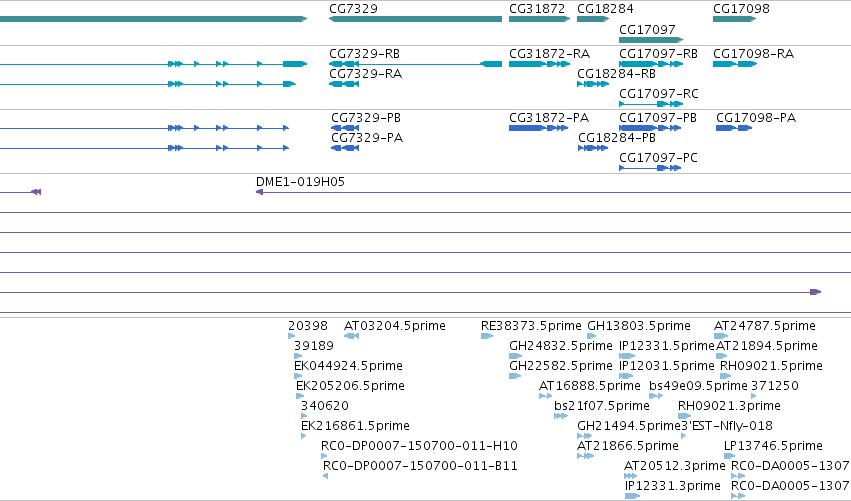The width and height of the screenshot is (851, 501).
Task: Click the CG17097-PB protein label
Action: [658, 118]
